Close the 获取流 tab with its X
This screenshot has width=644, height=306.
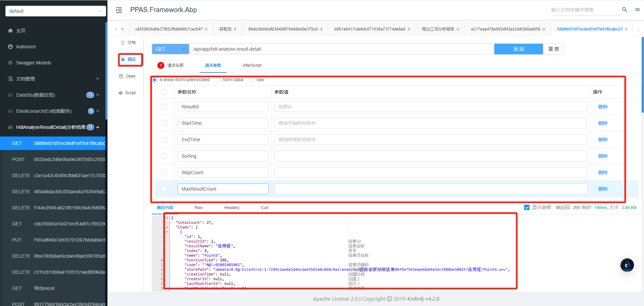(x=235, y=29)
